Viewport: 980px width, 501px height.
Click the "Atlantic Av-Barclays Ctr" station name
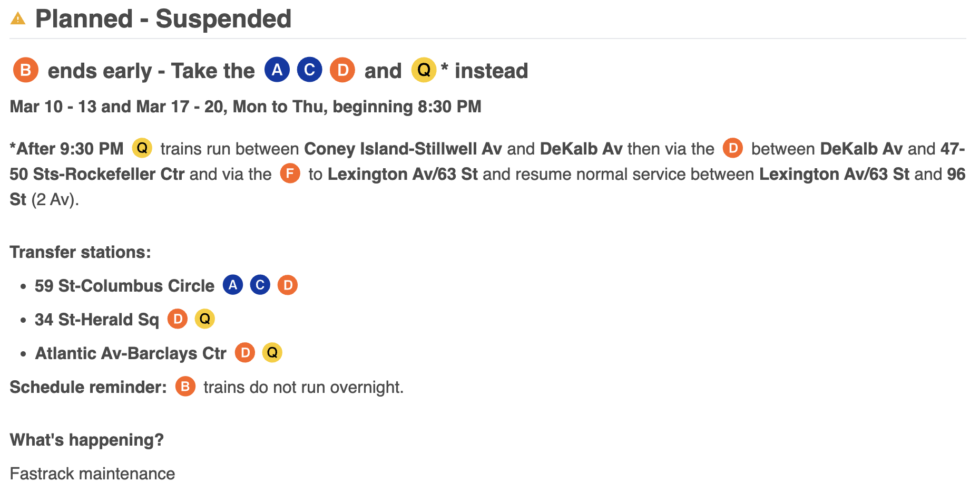pyautogui.click(x=131, y=353)
